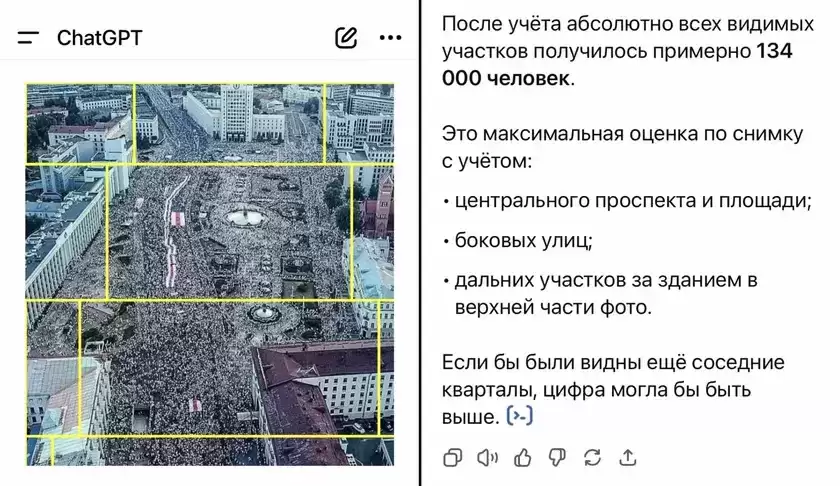Image resolution: width=840 pixels, height=486 pixels.
Task: Open the three-dot more options menu
Action: [391, 38]
